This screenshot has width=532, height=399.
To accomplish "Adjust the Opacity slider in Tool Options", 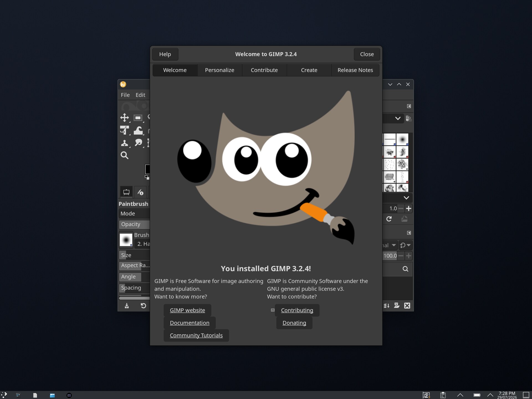I will point(134,224).
